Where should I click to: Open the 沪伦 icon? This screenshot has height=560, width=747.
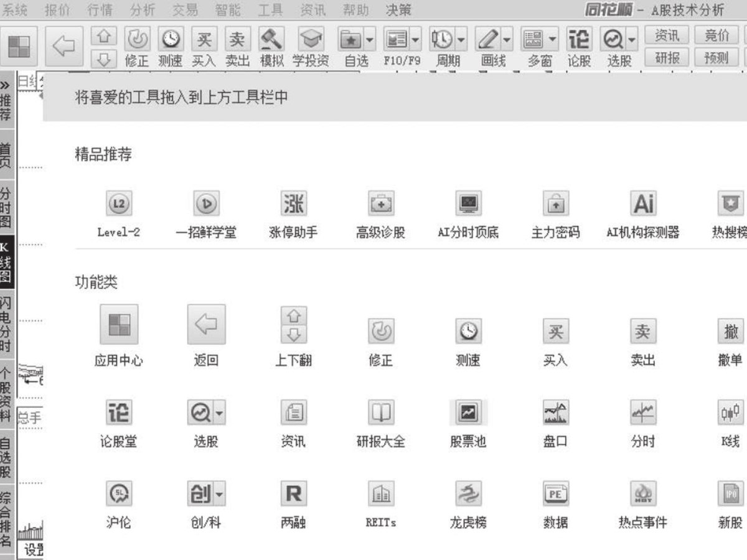(x=119, y=493)
